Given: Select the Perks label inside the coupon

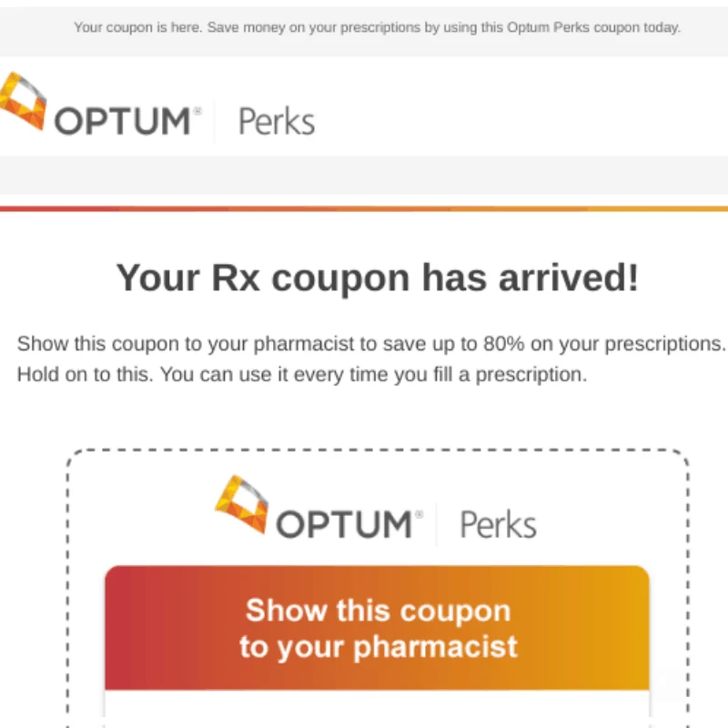Looking at the screenshot, I should click(498, 524).
